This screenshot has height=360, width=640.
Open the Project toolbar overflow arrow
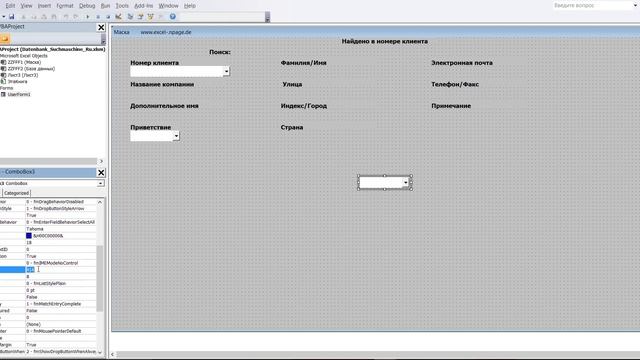[103, 40]
